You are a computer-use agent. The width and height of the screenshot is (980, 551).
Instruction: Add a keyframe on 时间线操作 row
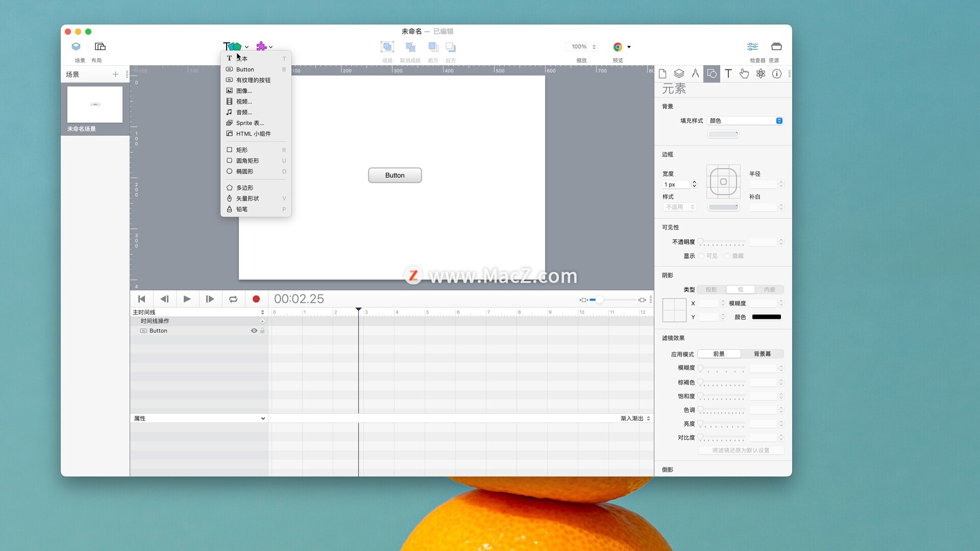point(262,321)
